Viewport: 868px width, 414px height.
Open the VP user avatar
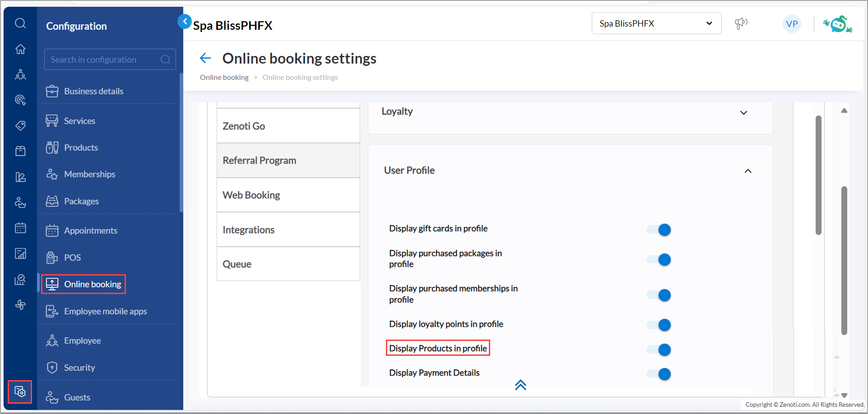(792, 24)
